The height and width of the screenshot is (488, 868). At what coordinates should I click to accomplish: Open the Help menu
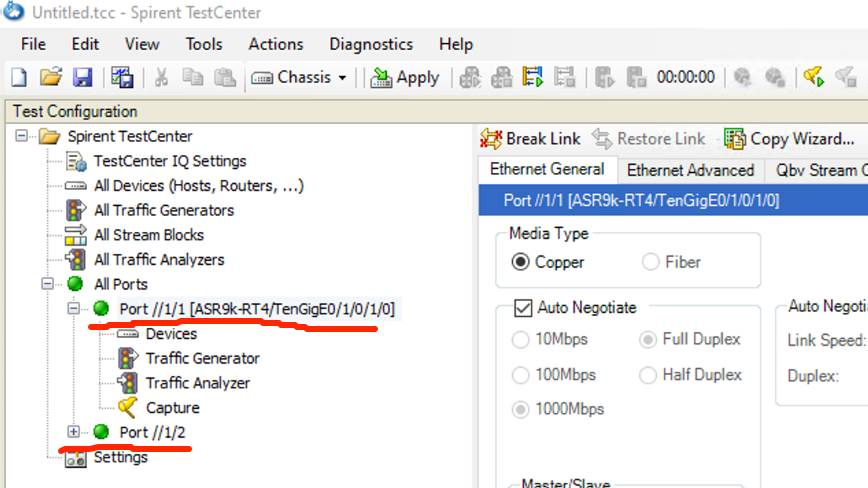(456, 44)
